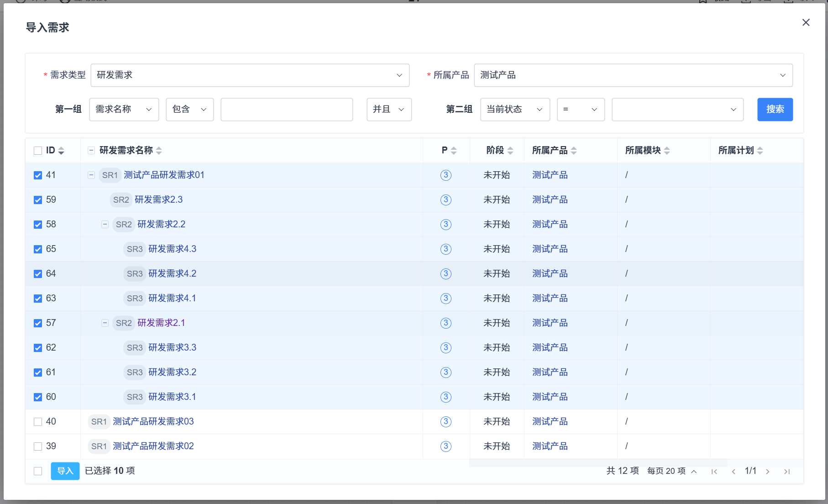Go to the last page

787,472
